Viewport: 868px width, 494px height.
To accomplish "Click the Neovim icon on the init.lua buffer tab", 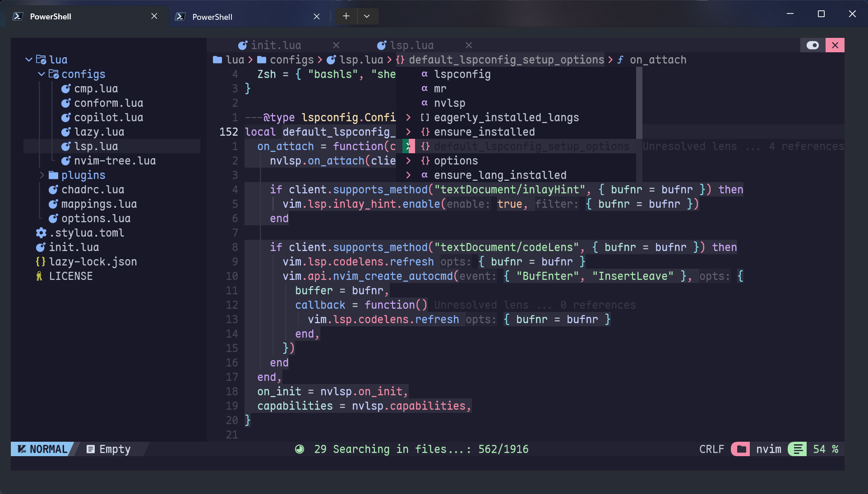I will coord(242,45).
